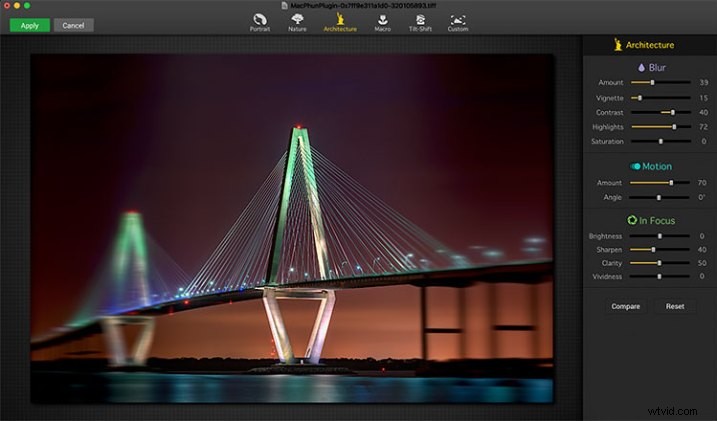
Task: Adjust the Motion Angle slider
Action: click(659, 197)
